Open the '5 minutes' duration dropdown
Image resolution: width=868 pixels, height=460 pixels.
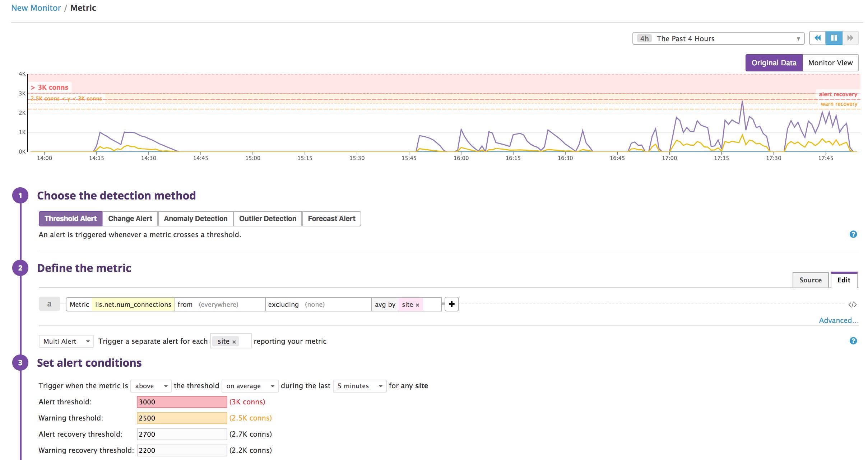tap(359, 386)
